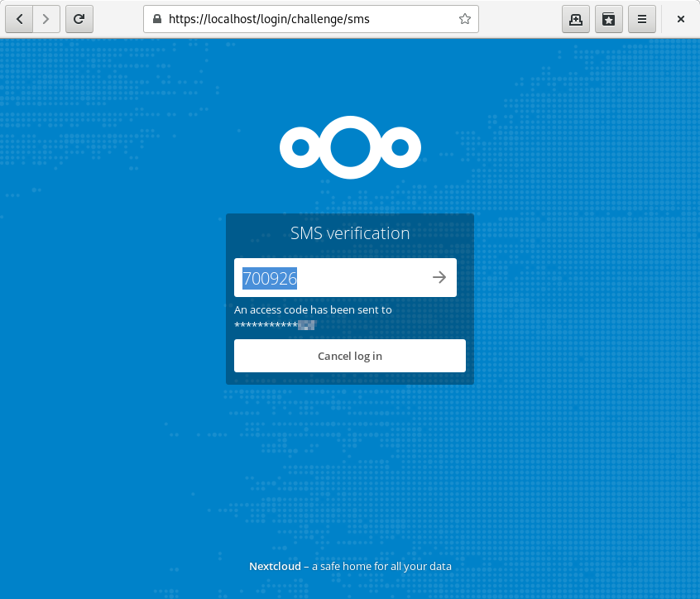This screenshot has height=599, width=700.
Task: Submit the code with arrow button
Action: tap(439, 278)
